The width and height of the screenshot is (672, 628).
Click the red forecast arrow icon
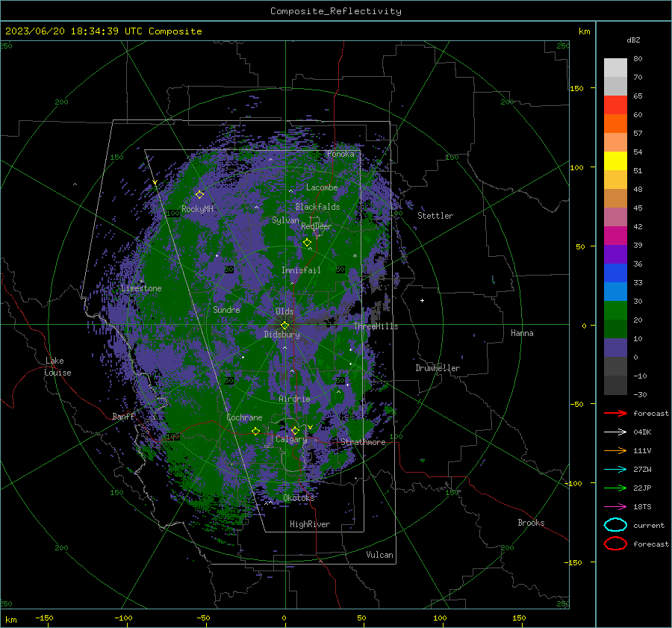click(615, 413)
